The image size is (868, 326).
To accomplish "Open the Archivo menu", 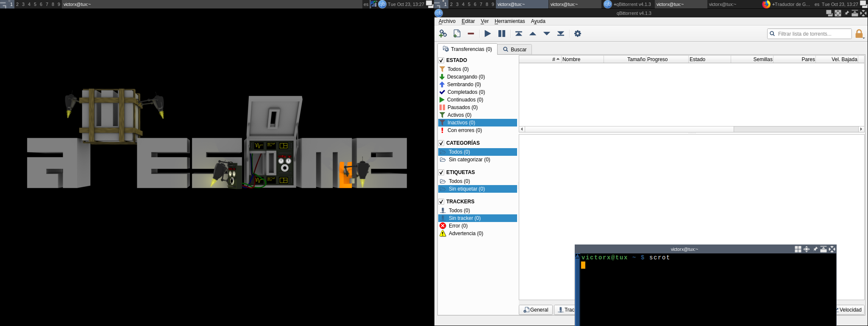I will click(447, 21).
